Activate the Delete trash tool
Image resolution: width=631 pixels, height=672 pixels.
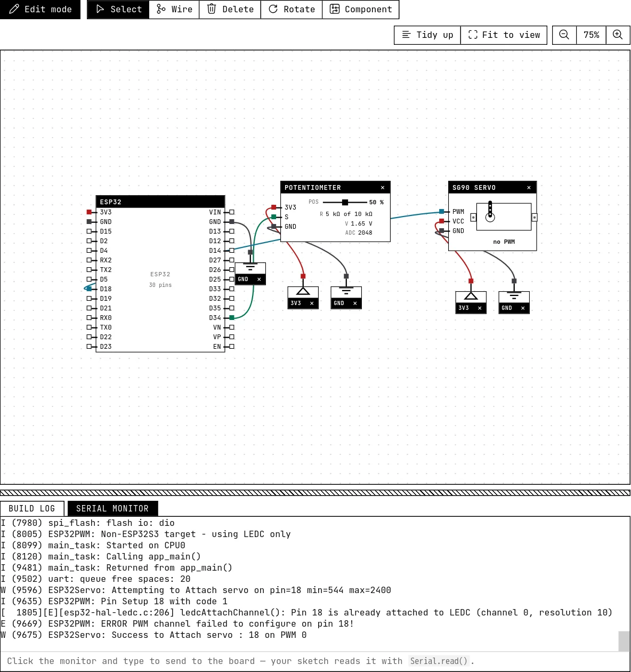(x=230, y=9)
